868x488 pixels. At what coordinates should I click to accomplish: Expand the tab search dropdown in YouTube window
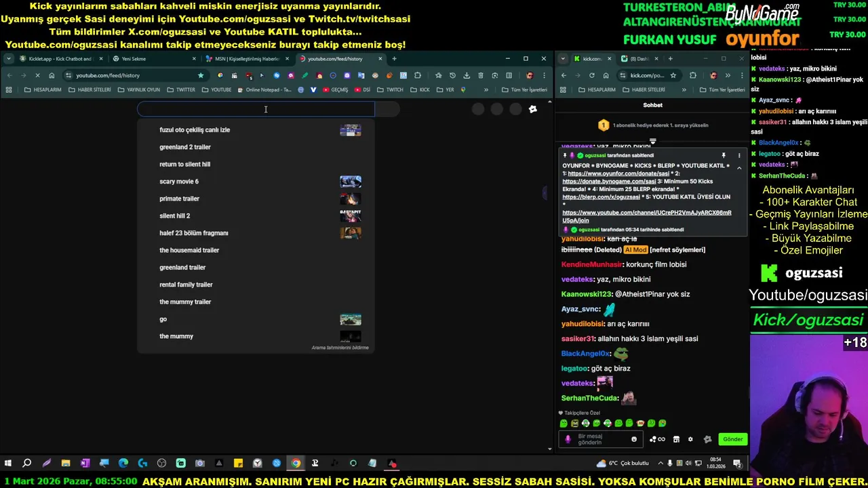click(x=9, y=59)
